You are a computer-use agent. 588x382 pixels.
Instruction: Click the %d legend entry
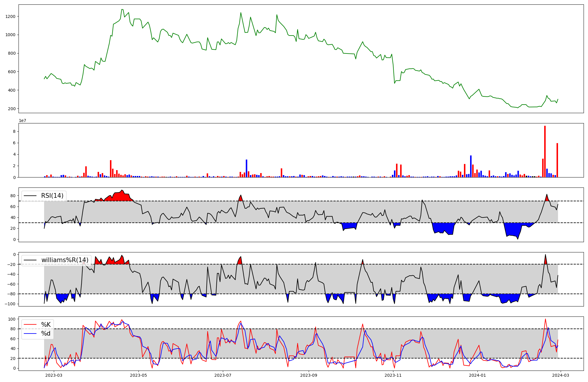click(46, 334)
